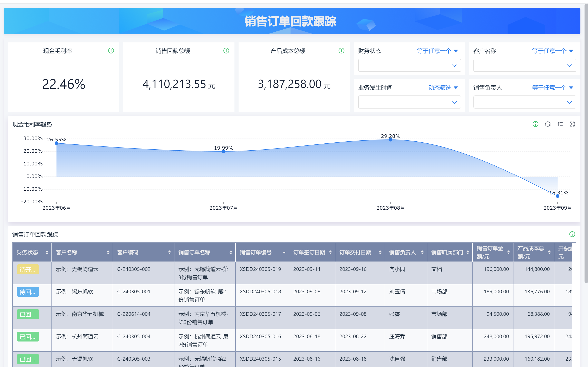Image resolution: width=588 pixels, height=367 pixels.
Task: Click the info icon on 销售回款总额 card
Action: (x=226, y=51)
